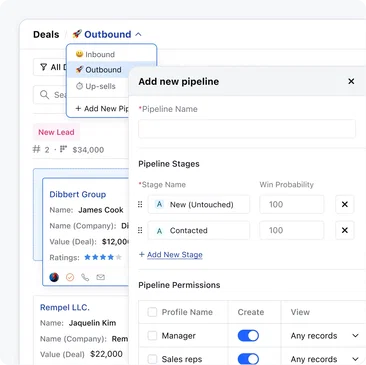Select all profiles with header checkbox
This screenshot has height=365, width=366.
coord(152,312)
